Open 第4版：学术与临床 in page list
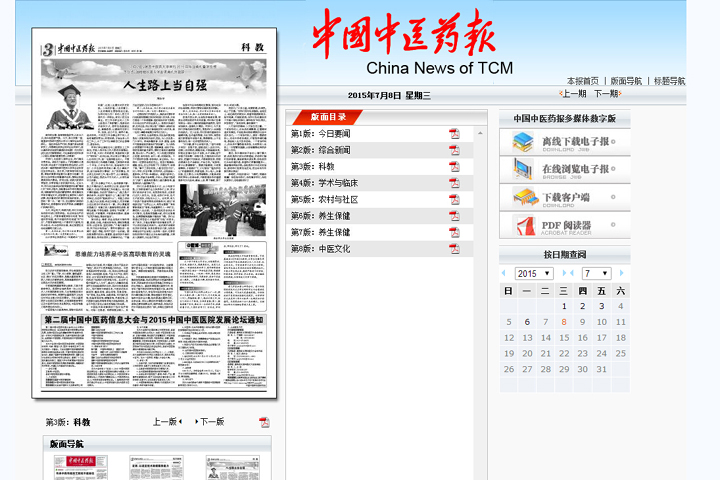Image resolution: width=720 pixels, height=480 pixels. [x=324, y=183]
